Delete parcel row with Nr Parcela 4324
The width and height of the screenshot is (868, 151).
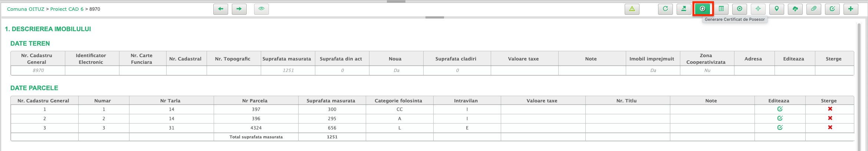(830, 128)
